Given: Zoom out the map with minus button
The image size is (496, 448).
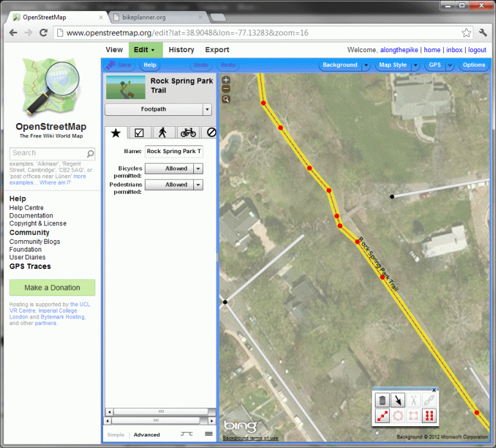Looking at the screenshot, I should 226,89.
